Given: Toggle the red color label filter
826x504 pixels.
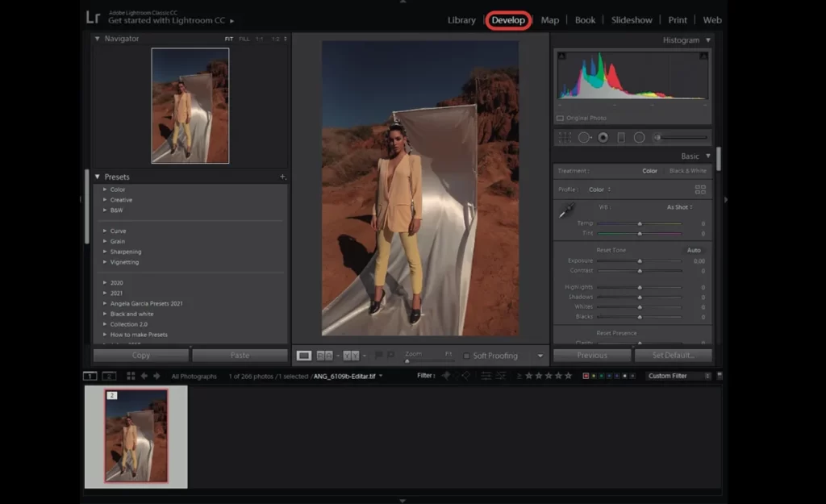Looking at the screenshot, I should coord(586,376).
